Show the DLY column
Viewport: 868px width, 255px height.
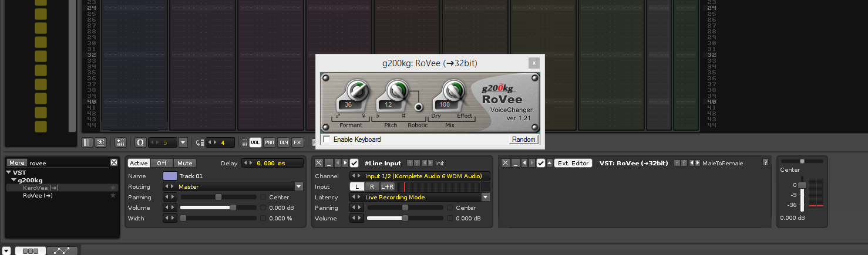tap(284, 142)
